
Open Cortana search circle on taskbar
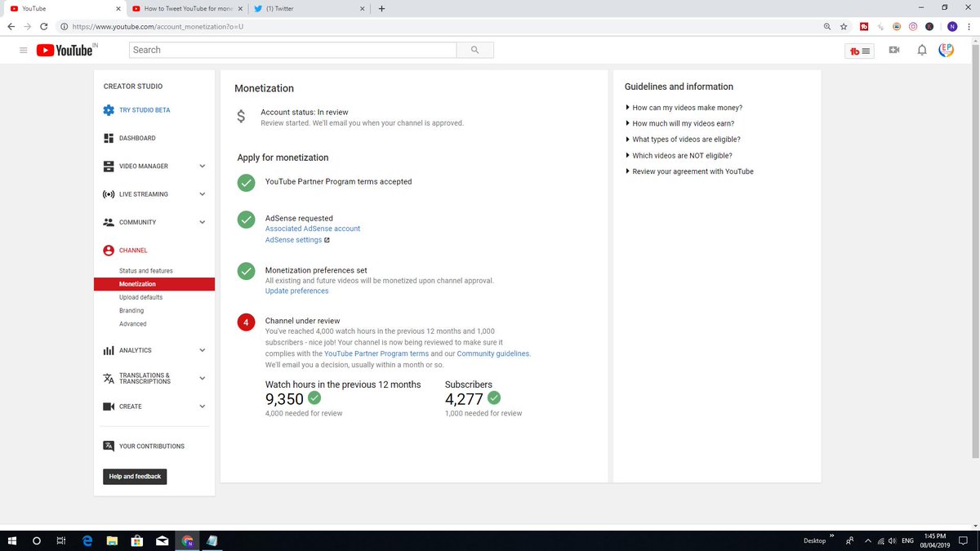(x=37, y=540)
